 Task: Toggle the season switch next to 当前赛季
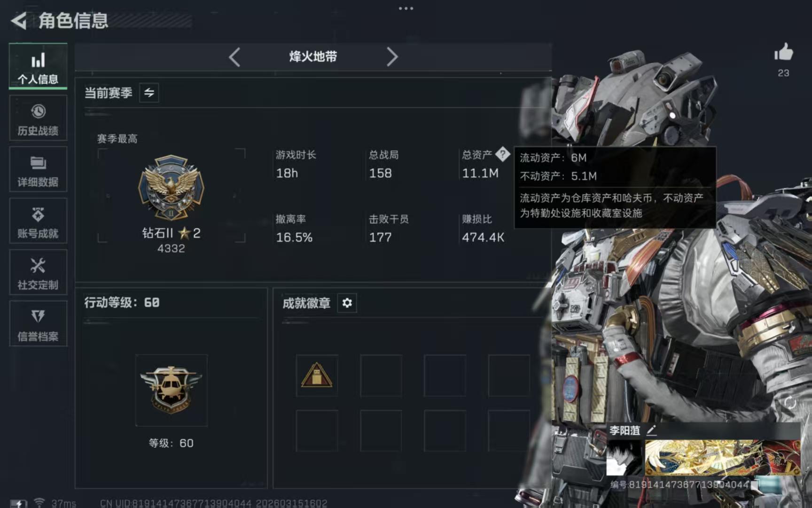[x=149, y=93]
